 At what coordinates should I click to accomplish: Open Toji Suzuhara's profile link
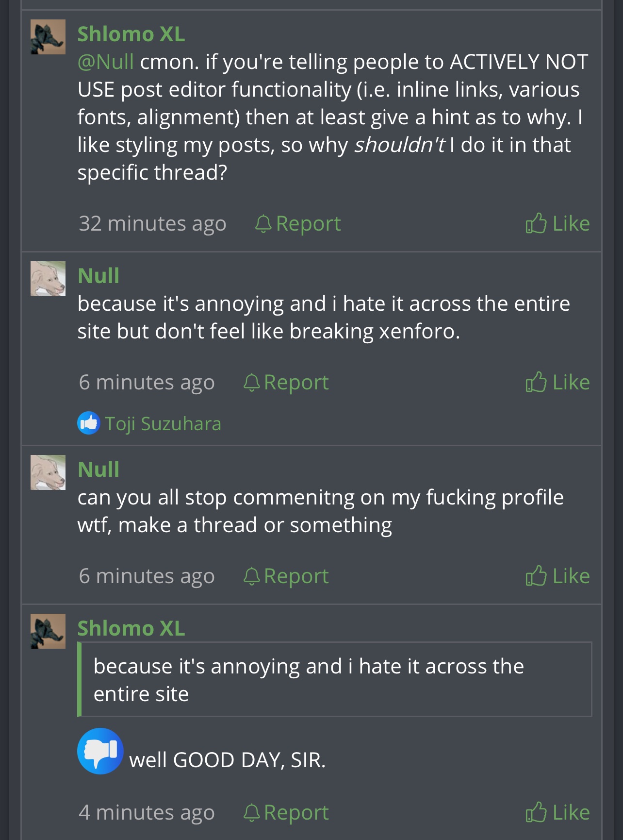point(163,424)
